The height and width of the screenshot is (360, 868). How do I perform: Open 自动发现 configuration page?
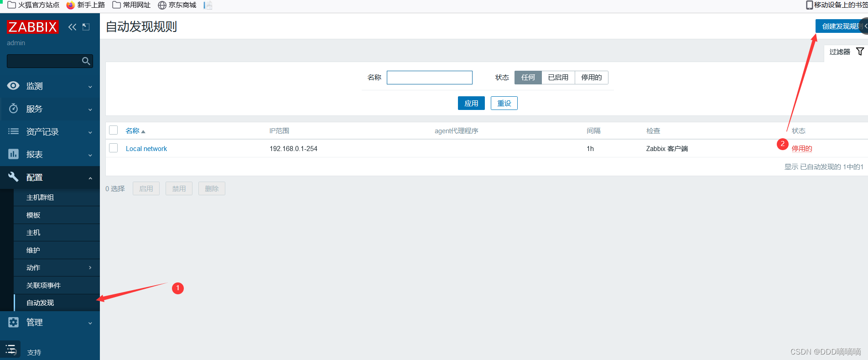57,303
